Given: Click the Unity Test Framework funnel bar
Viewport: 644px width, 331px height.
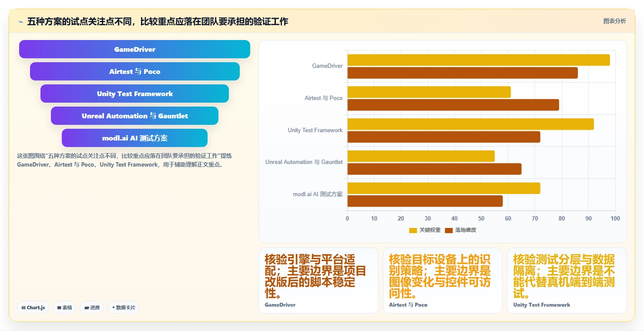Looking at the screenshot, I should [x=134, y=94].
